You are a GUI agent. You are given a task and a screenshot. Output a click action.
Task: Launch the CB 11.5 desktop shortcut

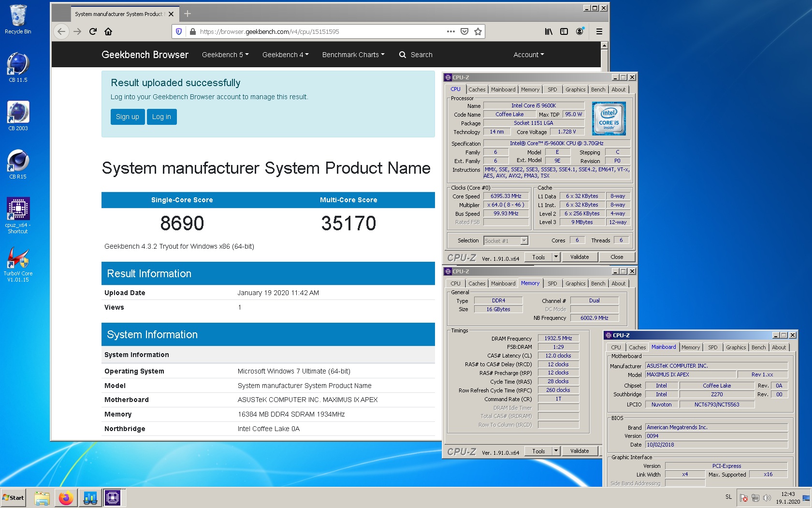pyautogui.click(x=18, y=67)
